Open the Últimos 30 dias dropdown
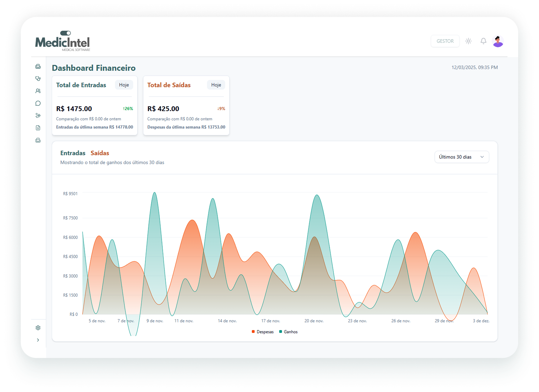This screenshot has width=539, height=392. (x=461, y=157)
